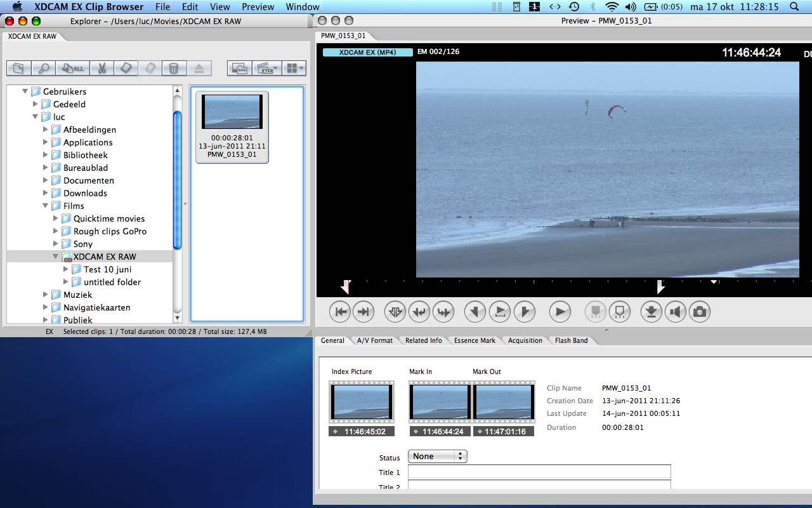
Task: Collapse the XDCAM EX RAW folder
Action: click(x=56, y=257)
